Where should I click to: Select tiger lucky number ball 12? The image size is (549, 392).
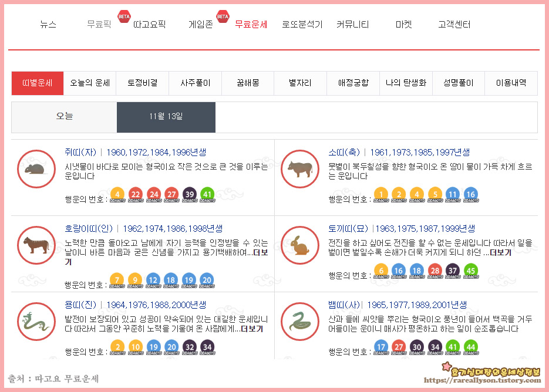pos(153,281)
